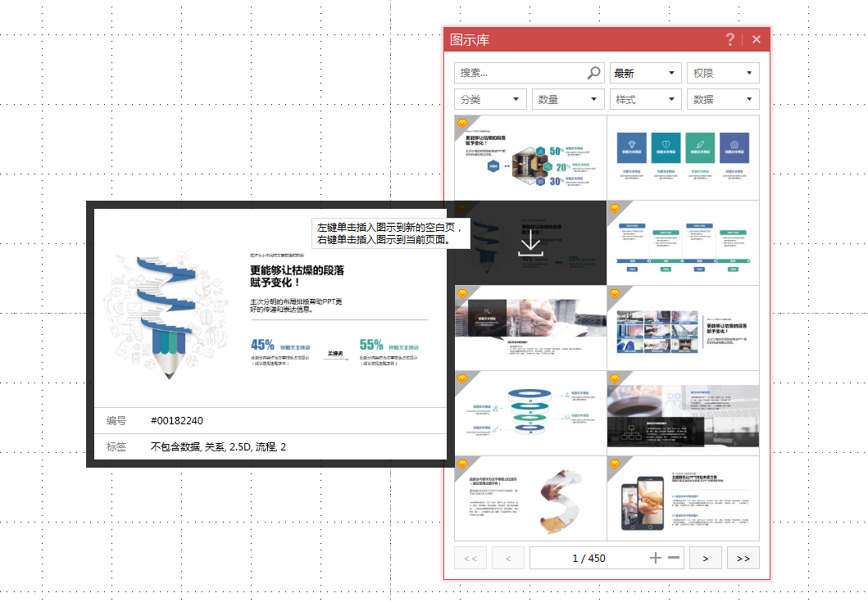Go to the next page with > button

click(705, 558)
